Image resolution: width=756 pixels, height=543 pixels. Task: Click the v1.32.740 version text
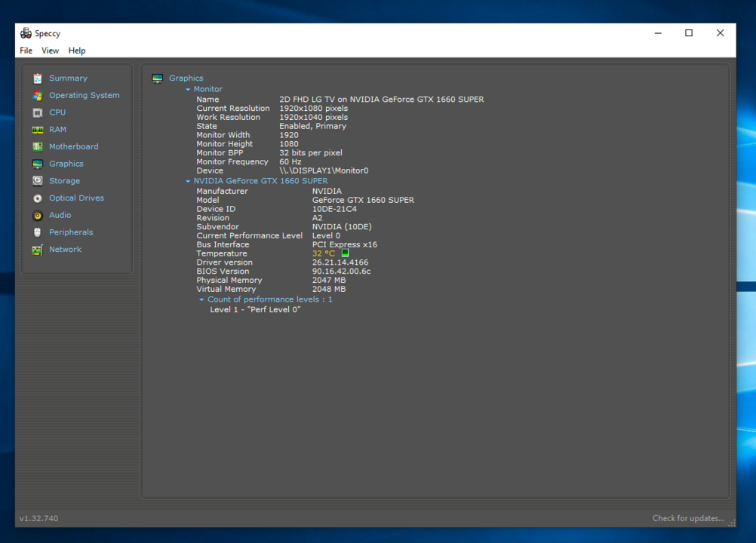point(38,518)
